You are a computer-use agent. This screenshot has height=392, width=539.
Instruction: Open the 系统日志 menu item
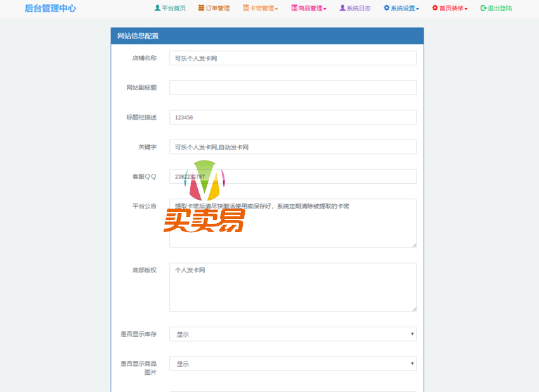(358, 8)
